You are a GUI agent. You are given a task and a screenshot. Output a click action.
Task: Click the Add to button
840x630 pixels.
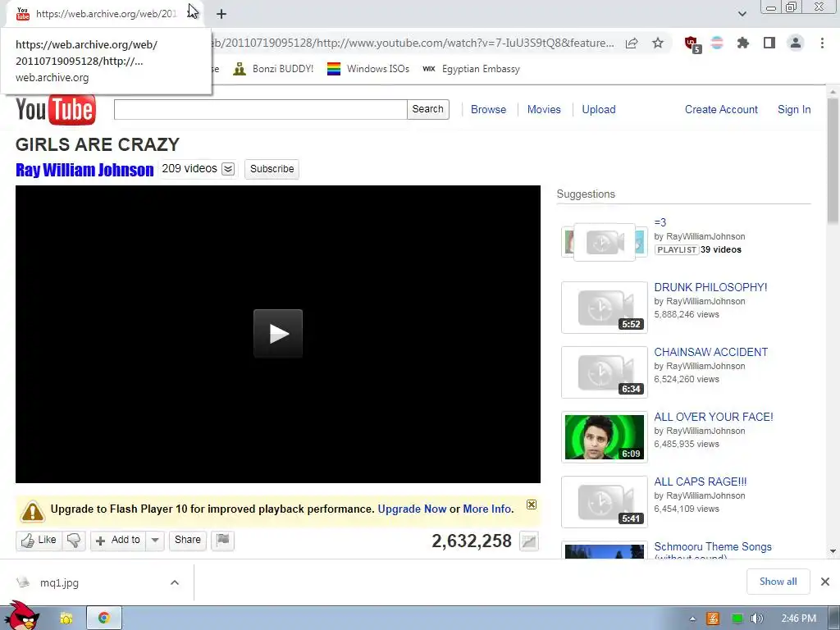tap(118, 540)
